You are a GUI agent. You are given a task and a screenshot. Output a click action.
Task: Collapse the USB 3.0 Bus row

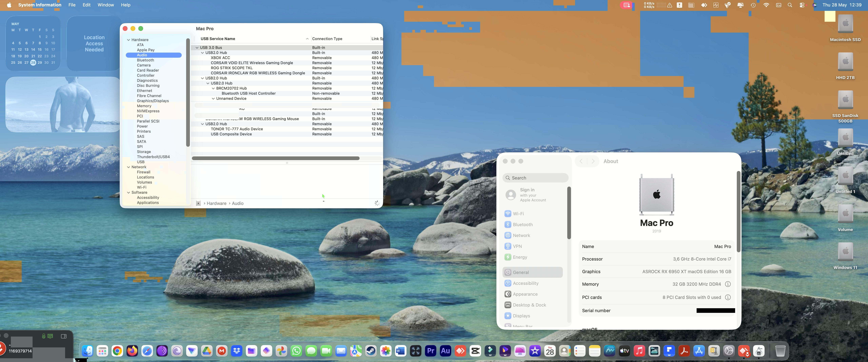197,47
